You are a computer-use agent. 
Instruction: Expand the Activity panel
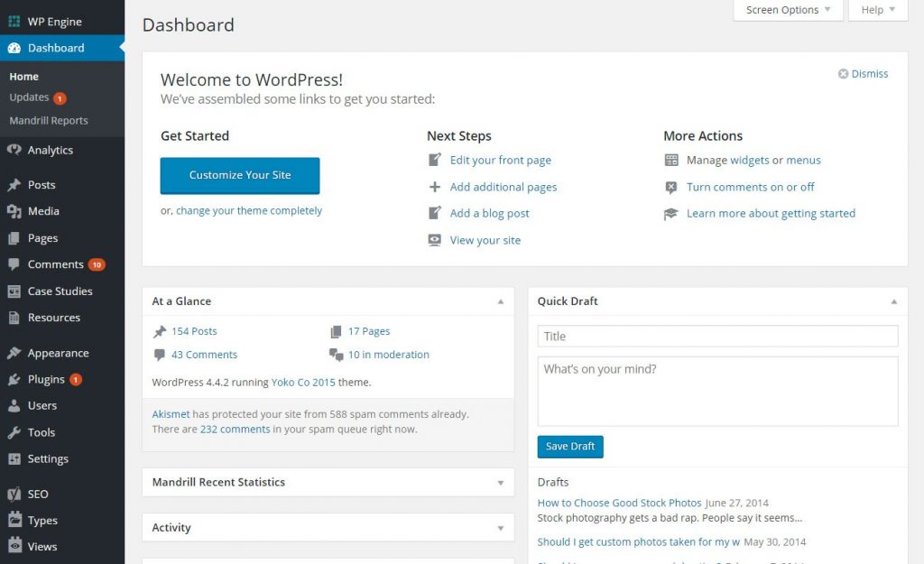(500, 527)
